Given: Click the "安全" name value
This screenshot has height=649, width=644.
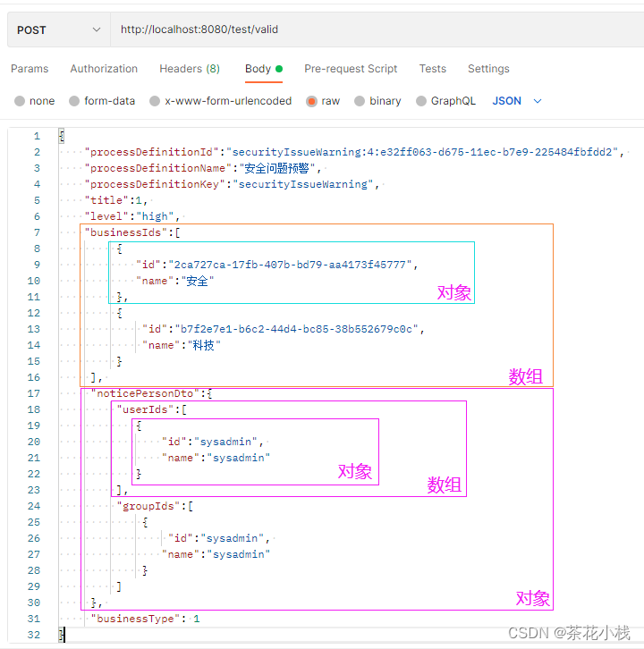Looking at the screenshot, I should 197,281.
